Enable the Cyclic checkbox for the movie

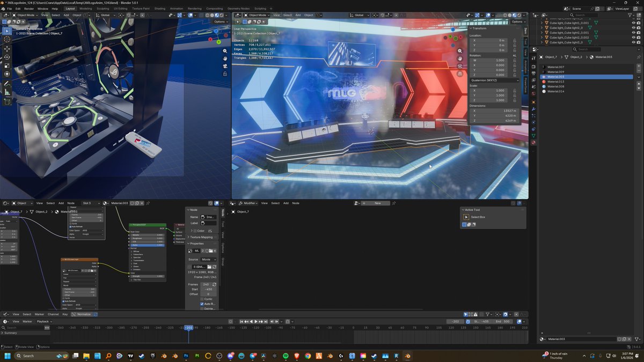point(202,299)
